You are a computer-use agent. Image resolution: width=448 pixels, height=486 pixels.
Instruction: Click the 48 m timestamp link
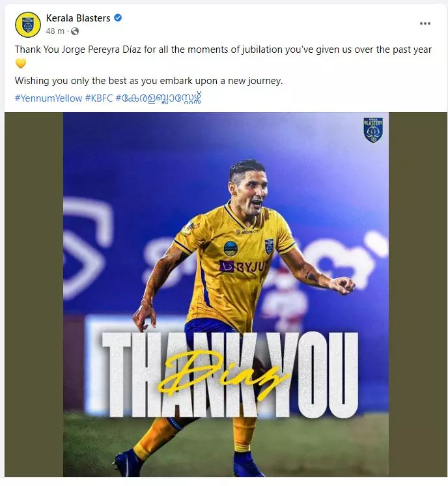coord(55,31)
